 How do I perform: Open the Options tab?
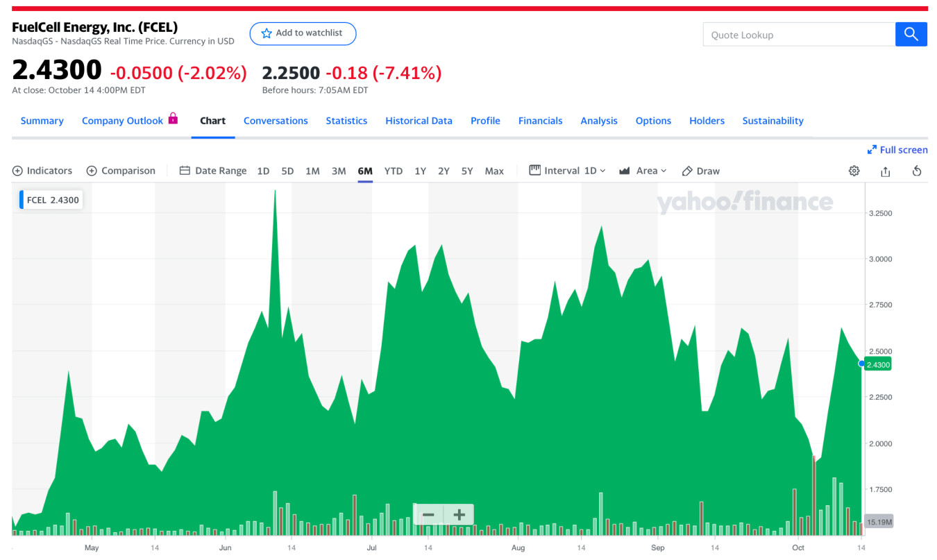click(653, 121)
